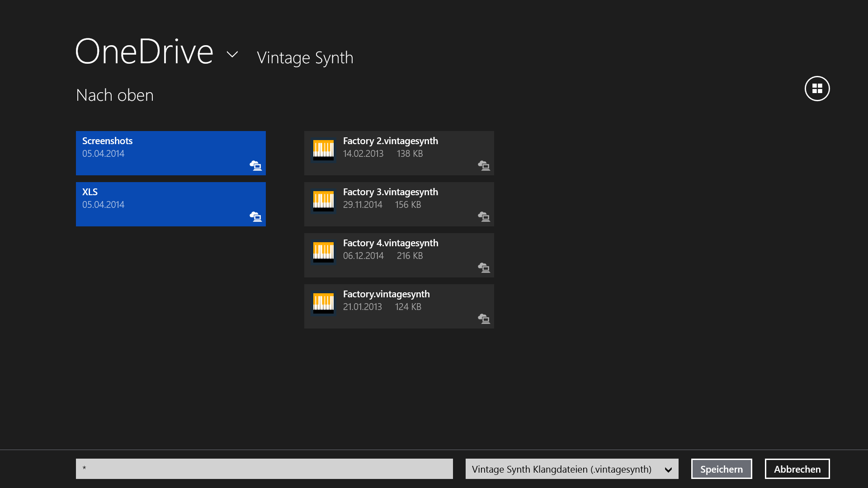The width and height of the screenshot is (868, 488).
Task: Click the file name input field
Action: click(264, 469)
